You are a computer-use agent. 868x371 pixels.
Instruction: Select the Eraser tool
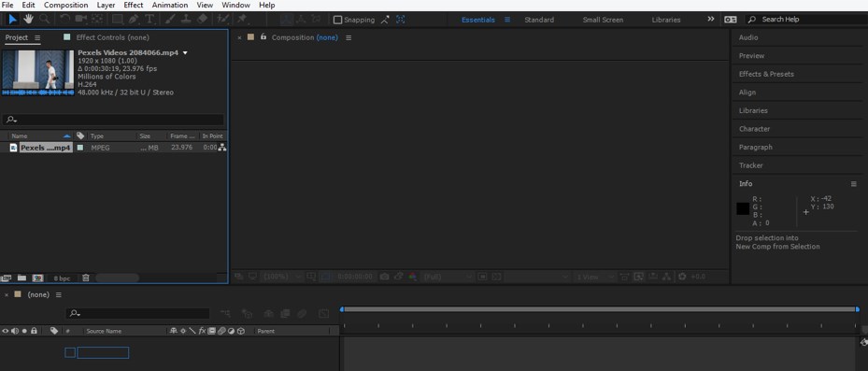[x=202, y=20]
